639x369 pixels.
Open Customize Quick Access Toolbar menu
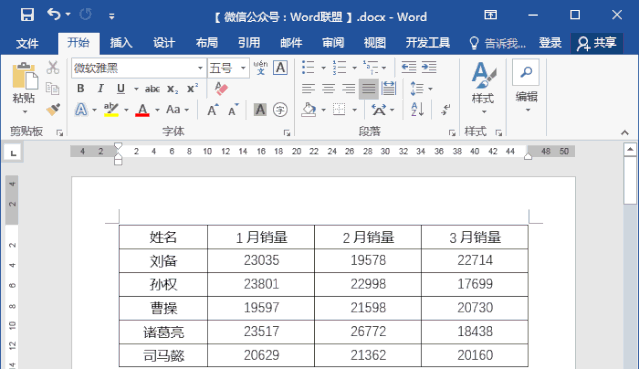point(111,16)
